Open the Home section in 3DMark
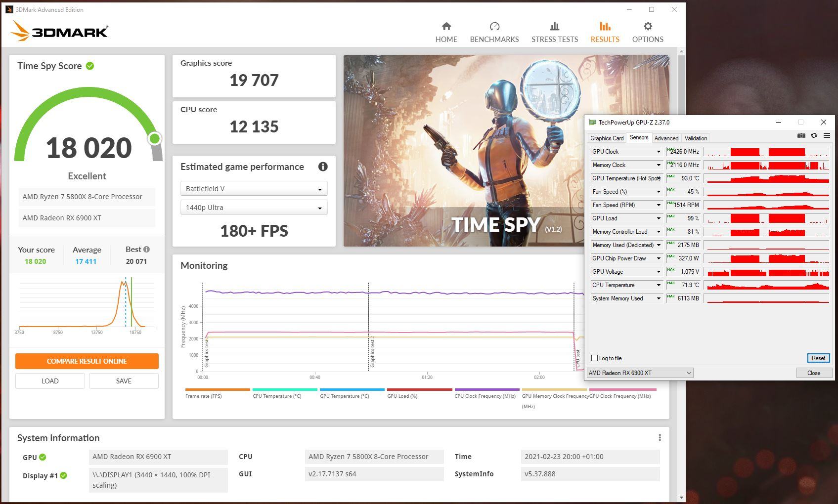This screenshot has height=504, width=838. tap(446, 32)
